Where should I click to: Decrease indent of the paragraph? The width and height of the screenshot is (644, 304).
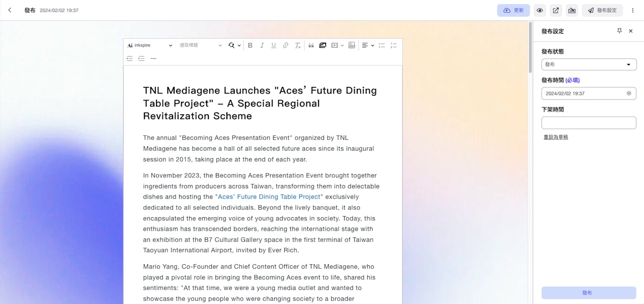[130, 58]
